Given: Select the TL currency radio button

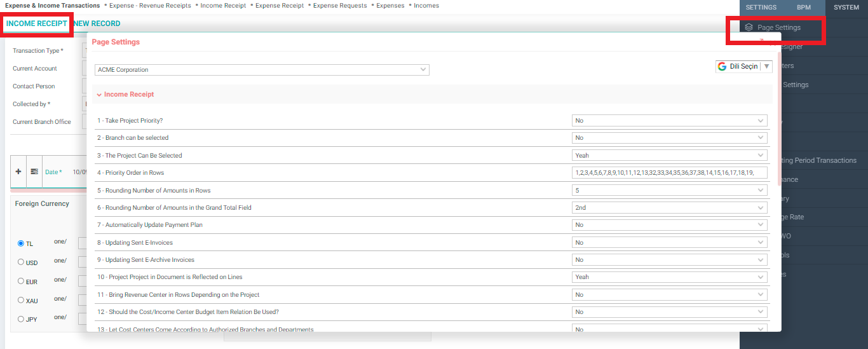Looking at the screenshot, I should (x=21, y=243).
